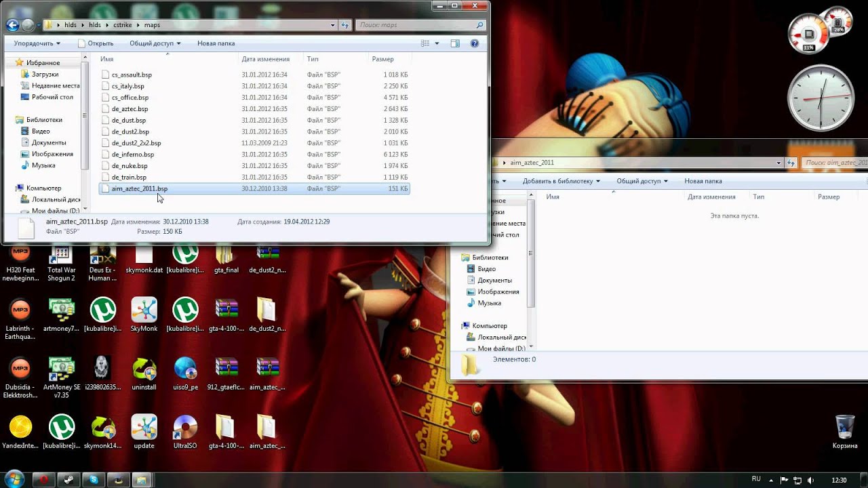Click Новая папка in the maps window
Viewport: 868px width, 488px height.
216,43
